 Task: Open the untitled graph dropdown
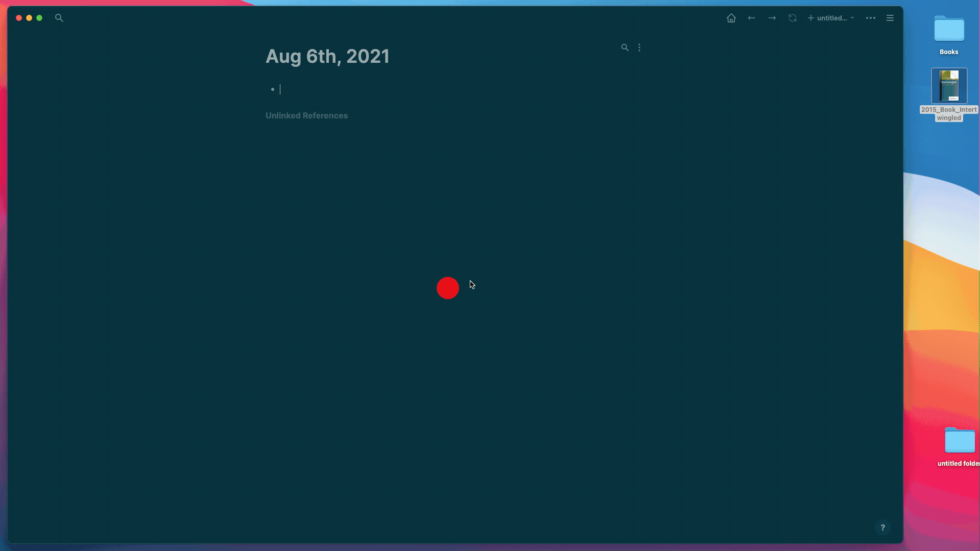(x=831, y=18)
